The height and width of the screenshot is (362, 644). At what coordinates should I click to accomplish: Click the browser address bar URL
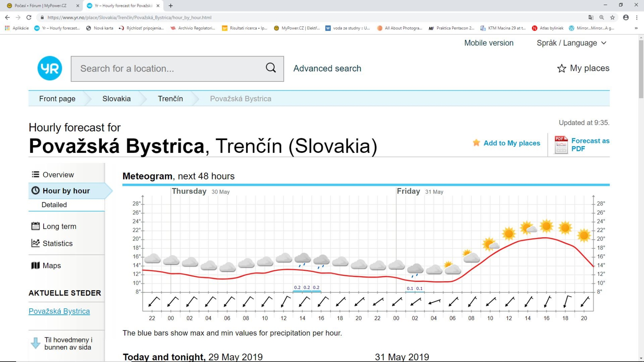pyautogui.click(x=129, y=17)
